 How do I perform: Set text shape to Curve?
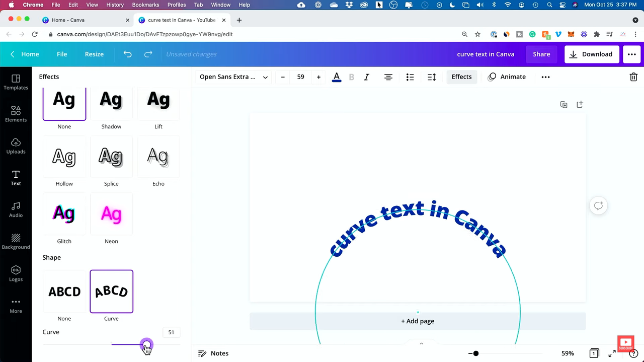[x=111, y=292]
